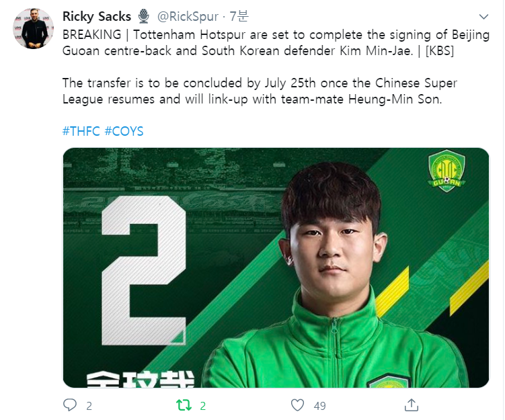Click the 49 likes count

click(319, 405)
